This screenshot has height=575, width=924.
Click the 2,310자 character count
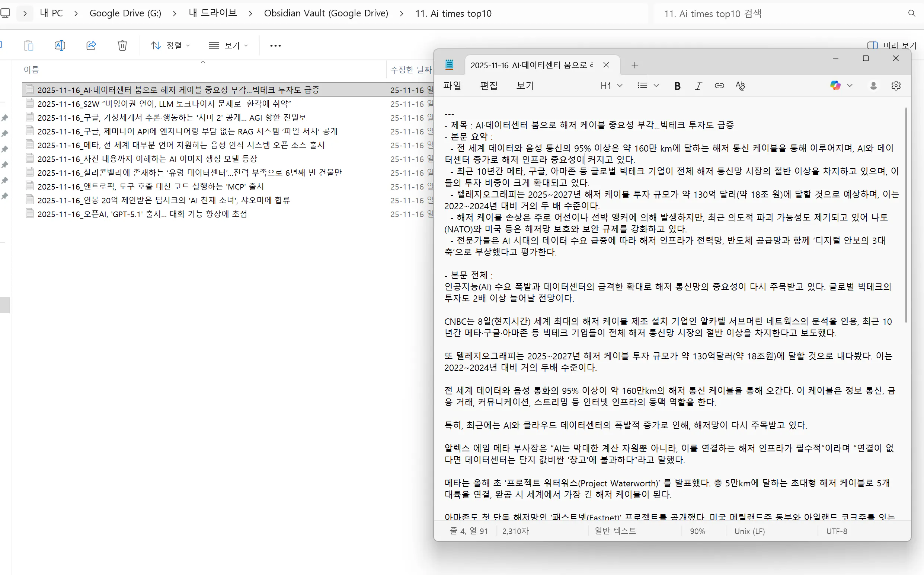pyautogui.click(x=515, y=531)
